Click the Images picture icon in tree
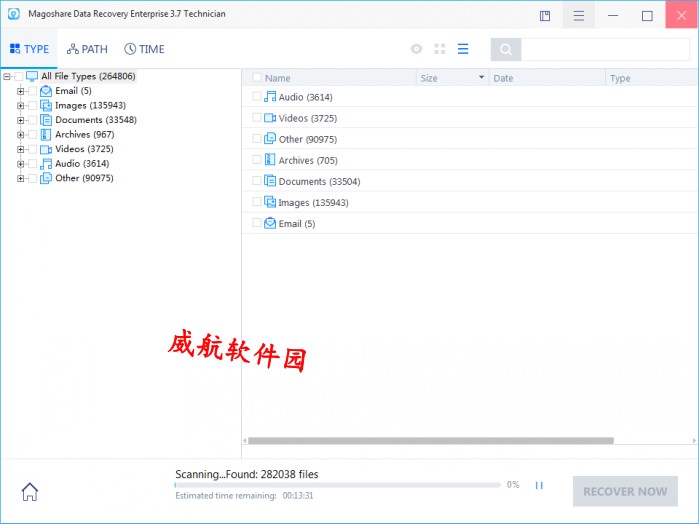 [x=45, y=106]
